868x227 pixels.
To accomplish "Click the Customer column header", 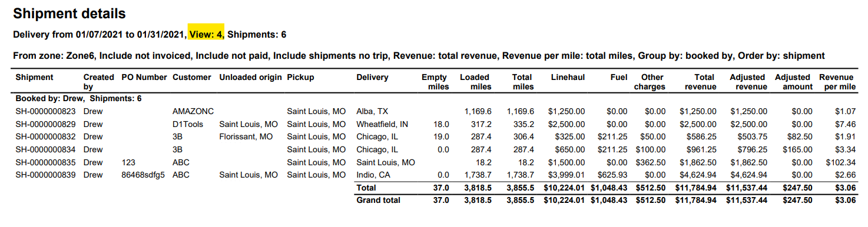I will tap(191, 77).
